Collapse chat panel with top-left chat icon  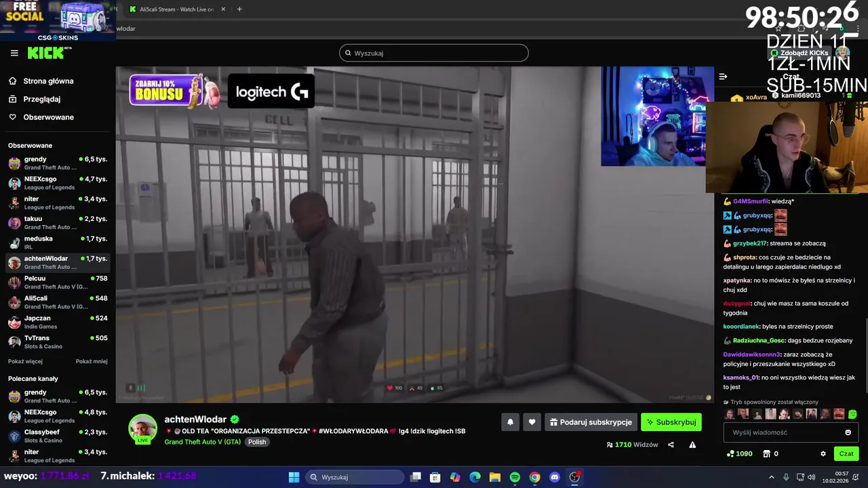(x=723, y=77)
